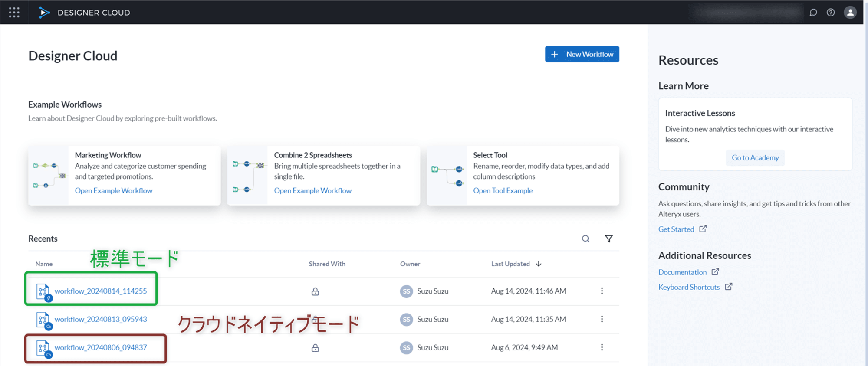Click workflow icon for workflow_20240806_094837
The width and height of the screenshot is (868, 366).
[x=43, y=349]
